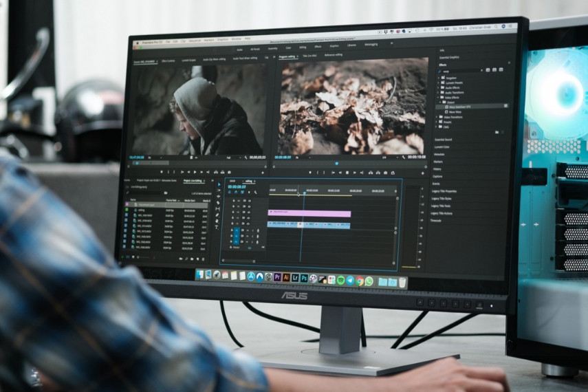Open the Lumetri Color panel
The image size is (588, 392).
[x=442, y=147]
